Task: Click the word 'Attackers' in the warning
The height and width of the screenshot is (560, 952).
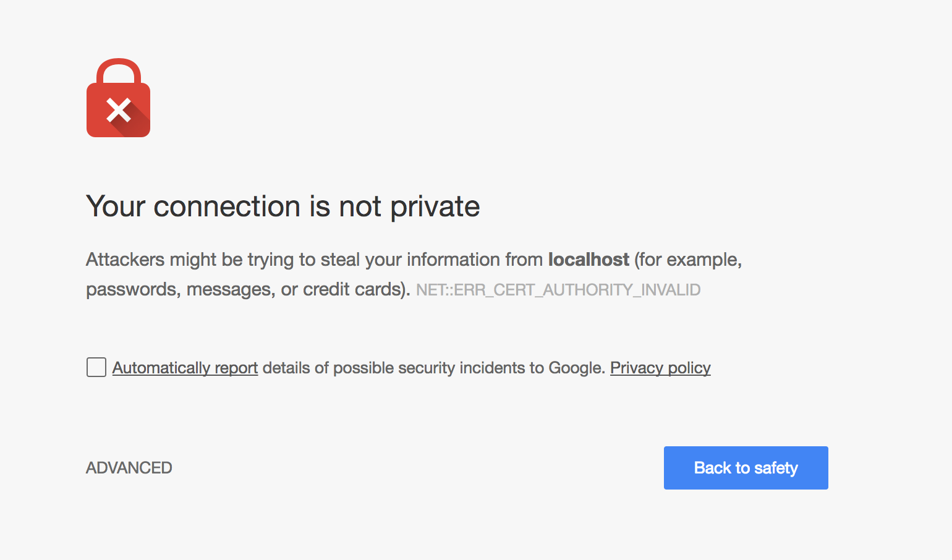Action: click(125, 260)
